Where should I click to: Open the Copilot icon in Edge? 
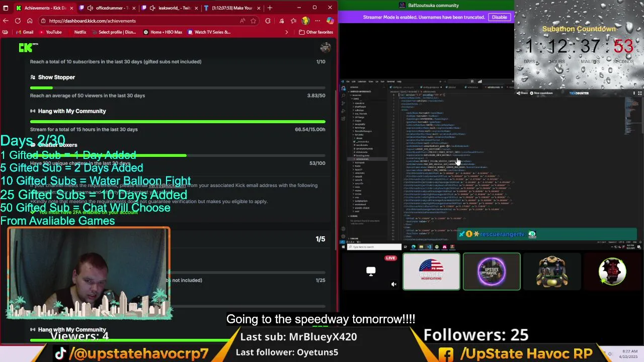click(330, 21)
